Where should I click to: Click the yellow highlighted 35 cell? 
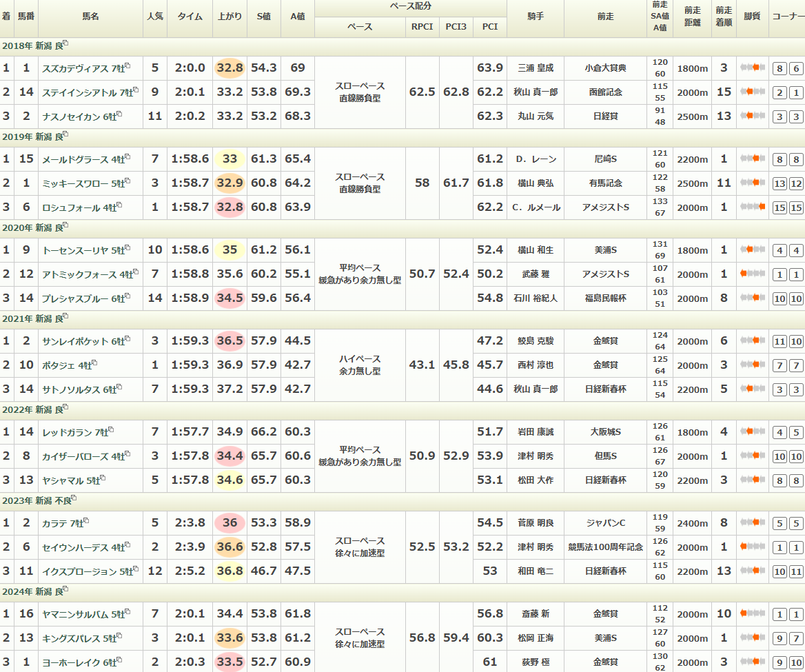pos(230,250)
